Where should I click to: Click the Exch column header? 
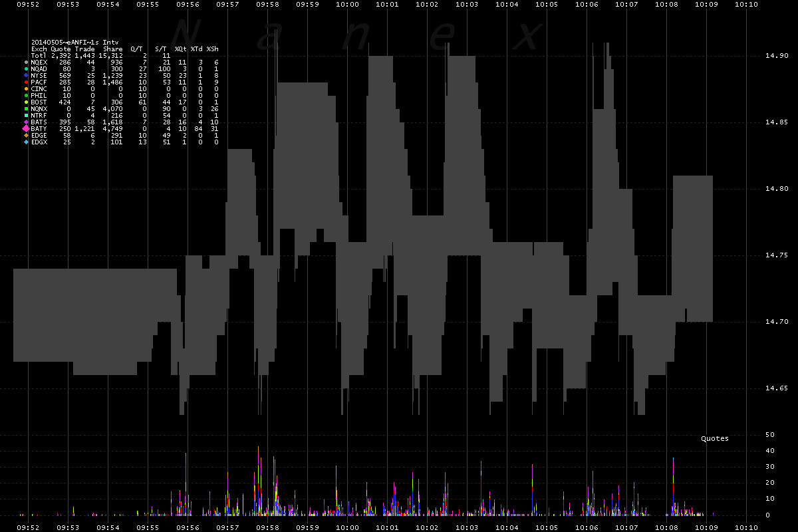click(39, 49)
